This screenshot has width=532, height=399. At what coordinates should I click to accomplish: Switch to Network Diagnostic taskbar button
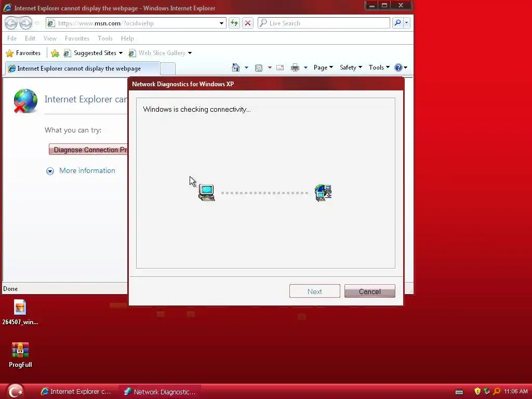click(160, 392)
